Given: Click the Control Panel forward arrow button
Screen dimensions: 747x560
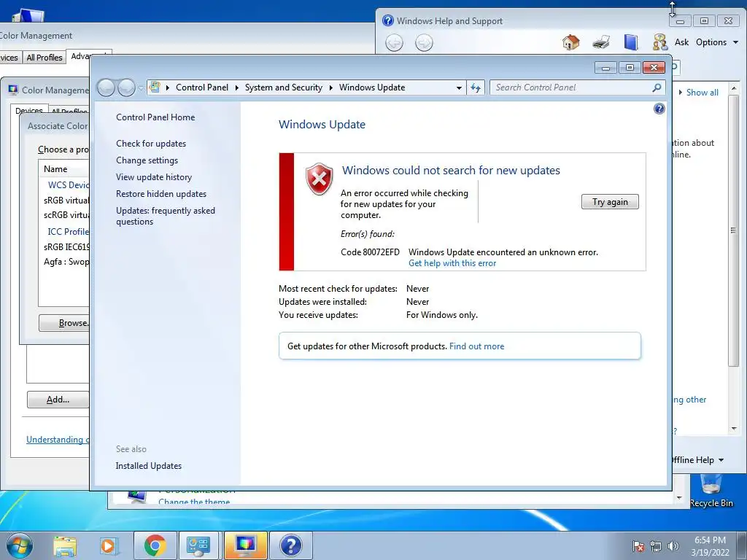Looking at the screenshot, I should [126, 87].
